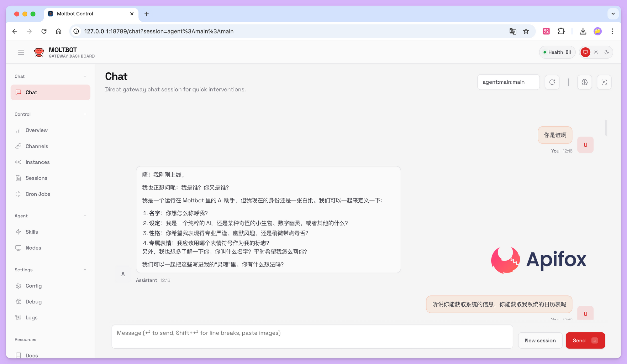Image resolution: width=627 pixels, height=364 pixels.
Task: View the Logs page
Action: (x=31, y=317)
